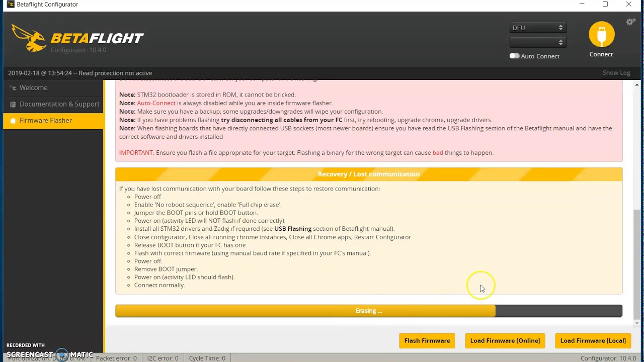Click 'Power on (activity LED should flash).' step
Screen dimensions: 644x362
click(184, 277)
